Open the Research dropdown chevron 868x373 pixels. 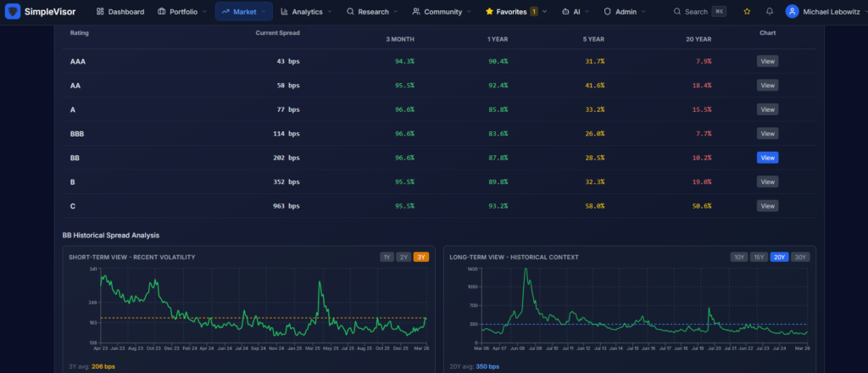tap(395, 12)
